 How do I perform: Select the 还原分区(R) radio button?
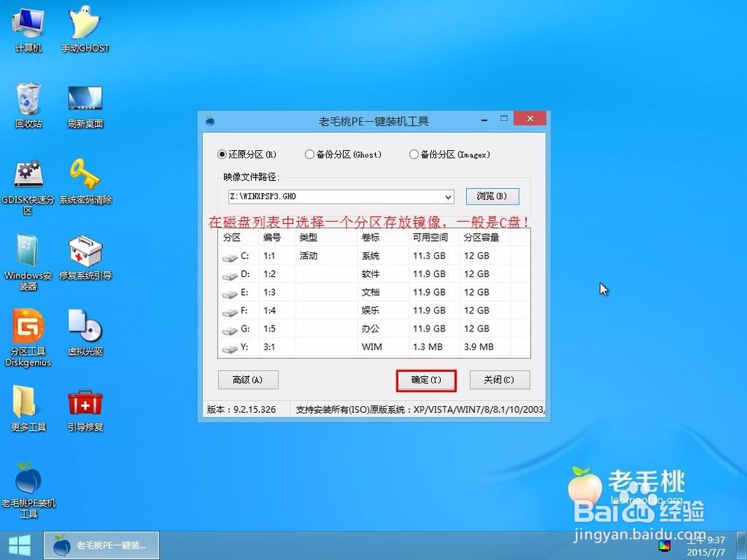tap(222, 155)
